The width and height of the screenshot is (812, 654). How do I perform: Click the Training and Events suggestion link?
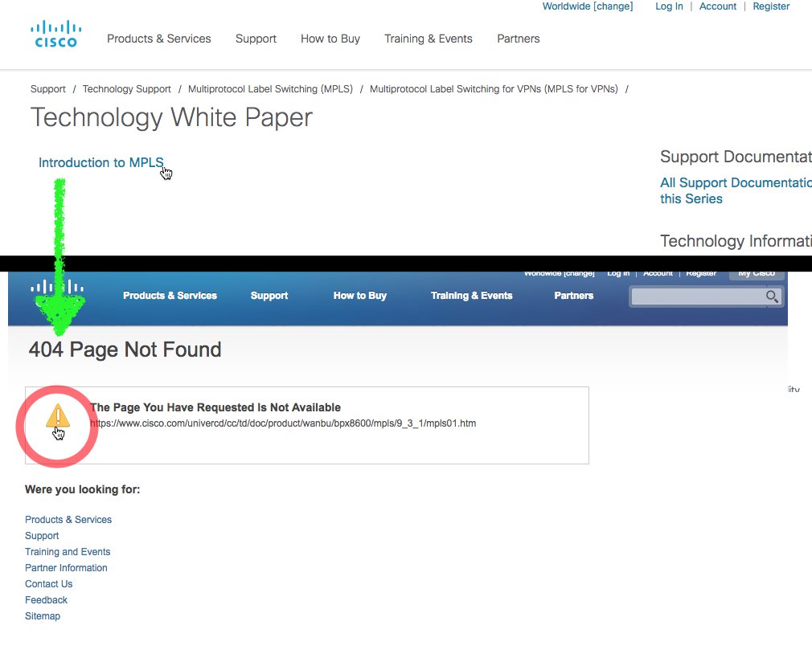point(68,551)
